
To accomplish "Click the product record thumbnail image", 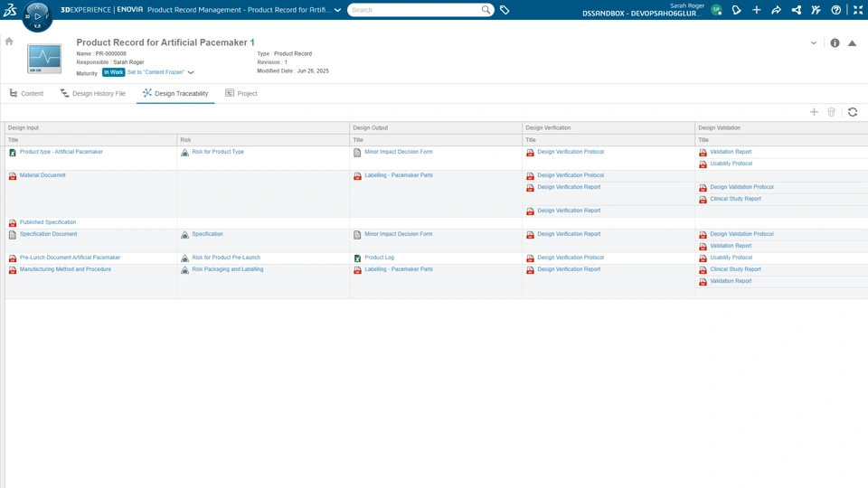I will coord(44,59).
